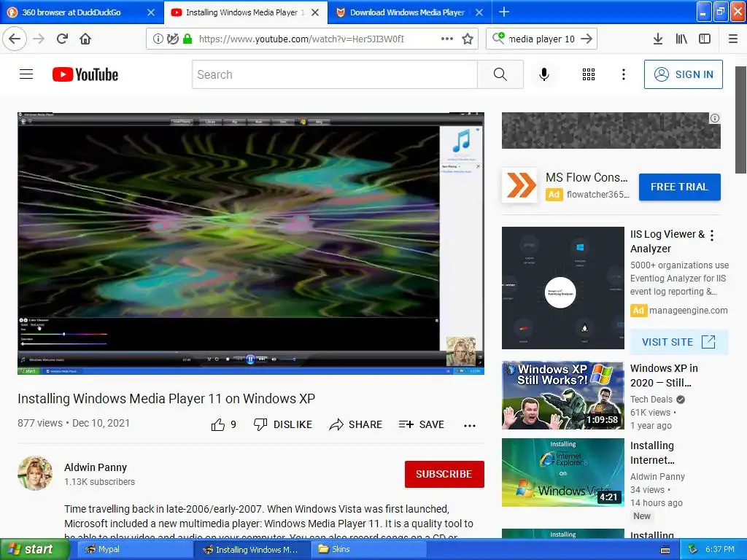View the secure connection padlock details
The width and height of the screenshot is (747, 560).
(x=187, y=39)
